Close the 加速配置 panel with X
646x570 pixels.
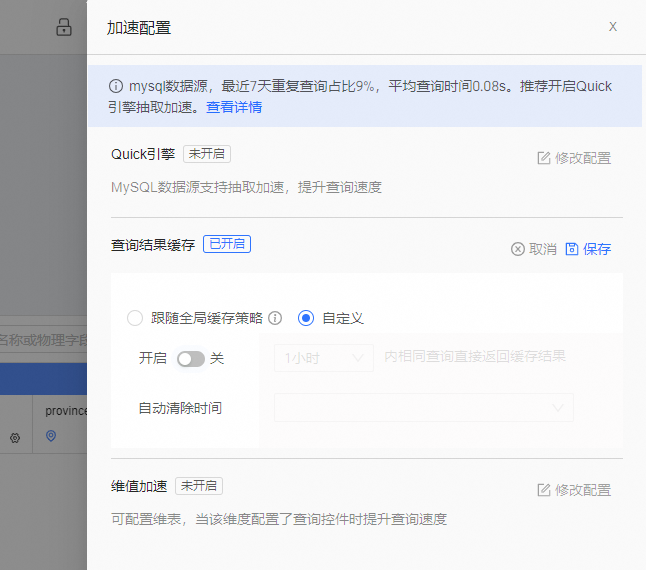[x=613, y=27]
